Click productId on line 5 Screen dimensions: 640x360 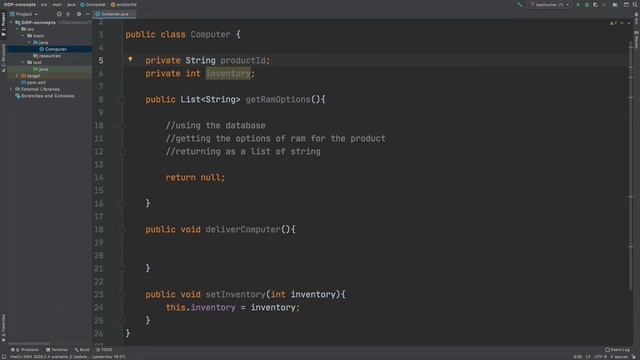(x=242, y=60)
